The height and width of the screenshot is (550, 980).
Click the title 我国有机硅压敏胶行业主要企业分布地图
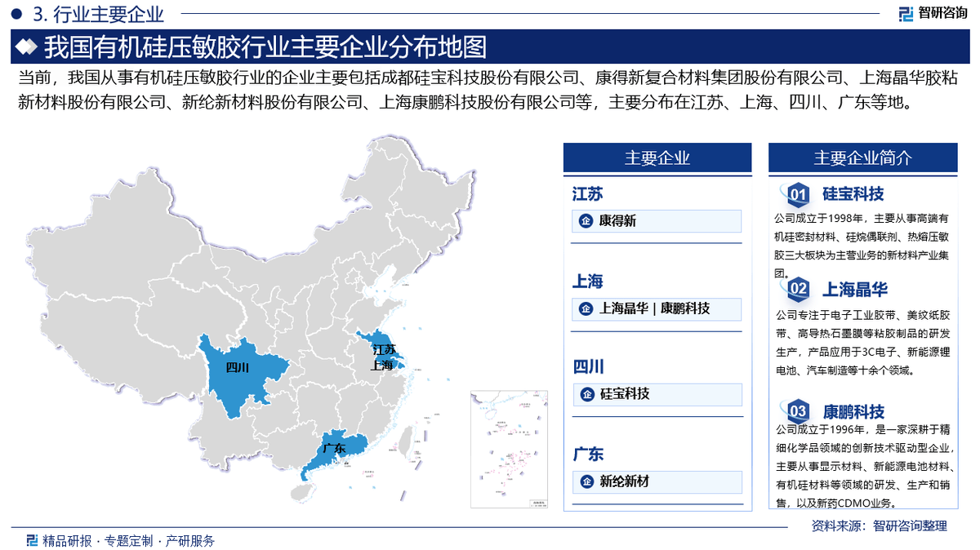pyautogui.click(x=265, y=47)
